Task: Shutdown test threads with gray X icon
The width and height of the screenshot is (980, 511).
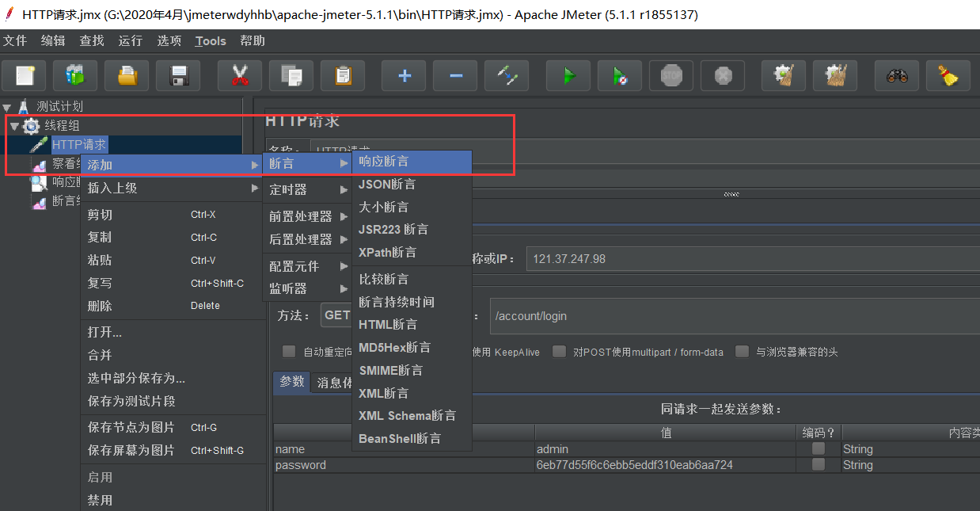Action: click(x=723, y=76)
